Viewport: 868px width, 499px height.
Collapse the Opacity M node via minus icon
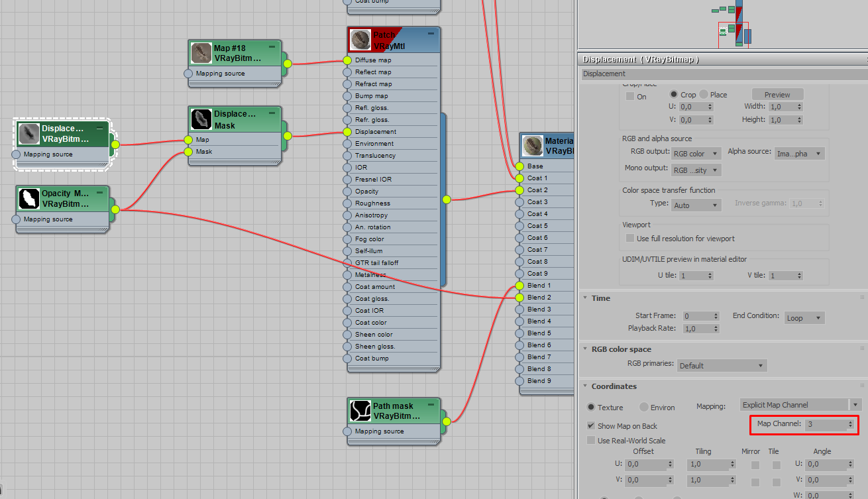click(99, 193)
